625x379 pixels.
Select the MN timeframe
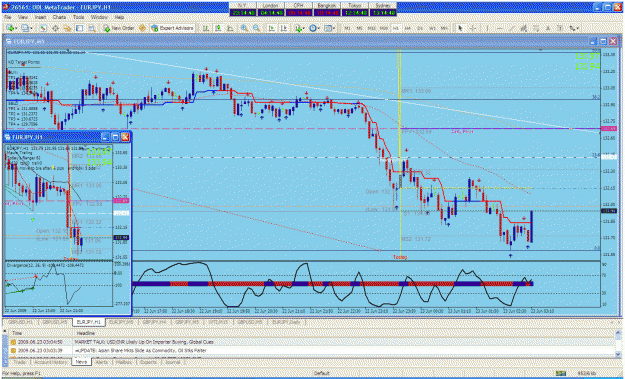444,28
